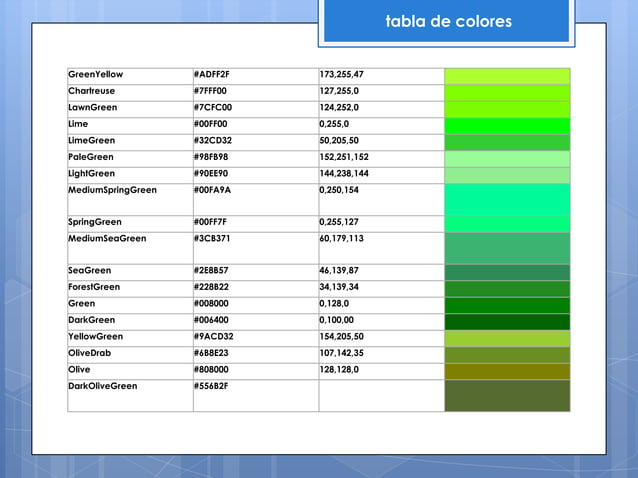Select the SeaGreen color swatch
Image resolution: width=638 pixels, height=478 pixels.
pos(507,271)
